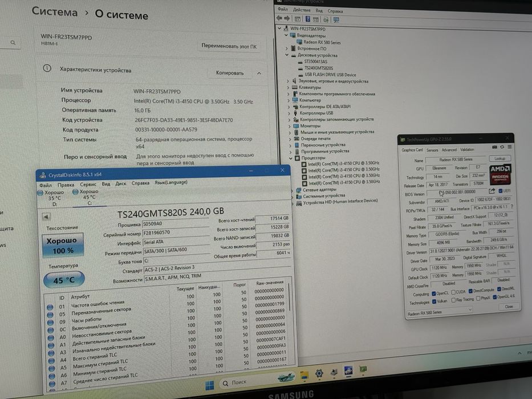The image size is (532, 399).
Task: Open the Язык(Language) menu in CrystalDiskInfo
Action: pyautogui.click(x=171, y=182)
